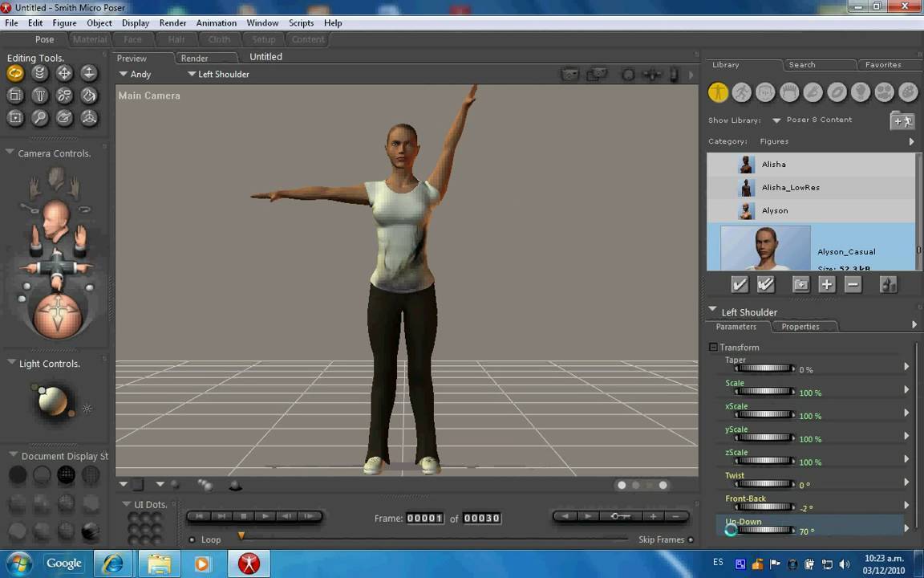Select the Alisha_LowRes figure in the list
The height and width of the screenshot is (578, 924).
click(790, 188)
